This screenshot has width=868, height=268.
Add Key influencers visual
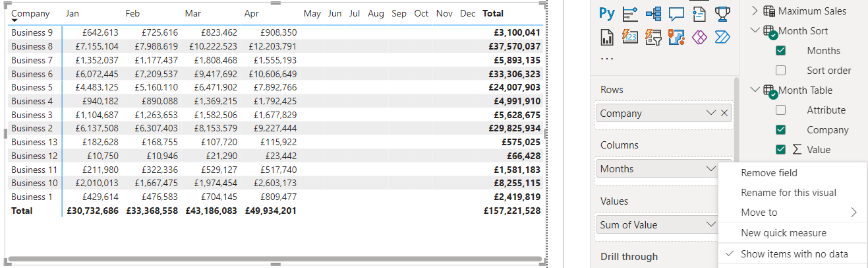tap(630, 13)
